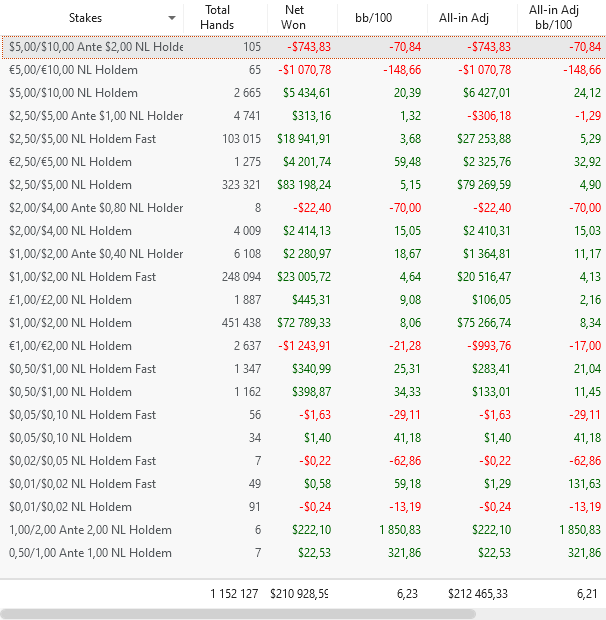
Task: Click the bb/100 column header
Action: [370, 18]
